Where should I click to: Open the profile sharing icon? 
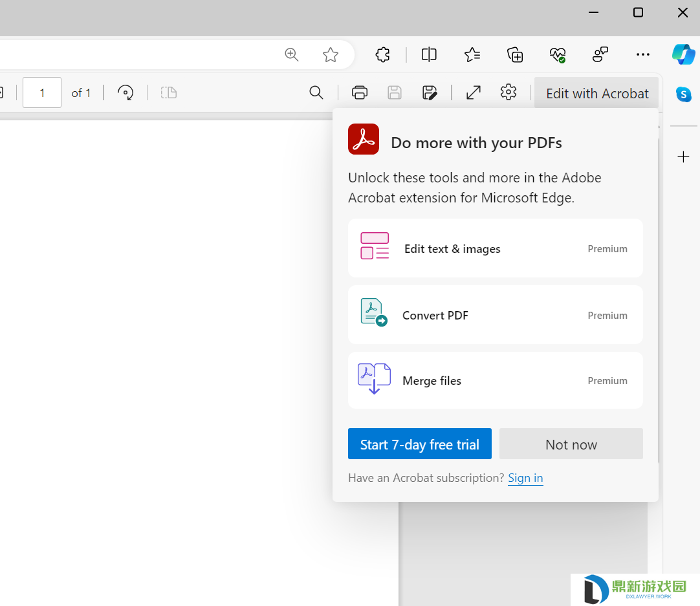(600, 54)
